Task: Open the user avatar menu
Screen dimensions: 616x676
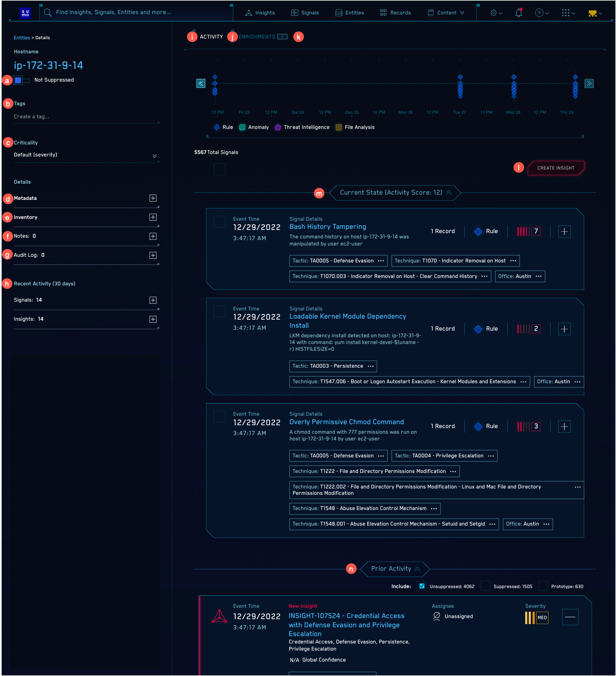Action: pyautogui.click(x=593, y=13)
